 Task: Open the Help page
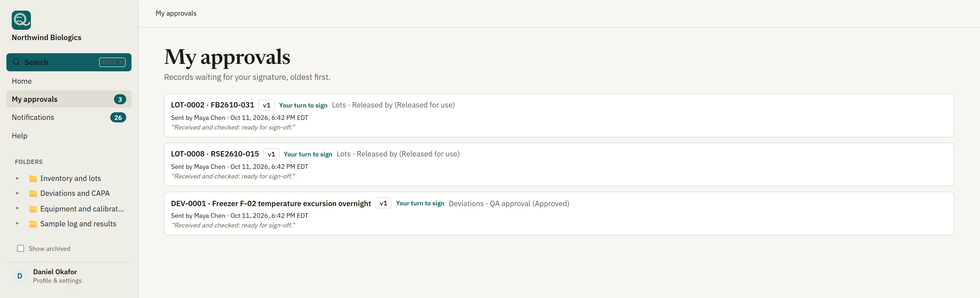(x=69, y=136)
